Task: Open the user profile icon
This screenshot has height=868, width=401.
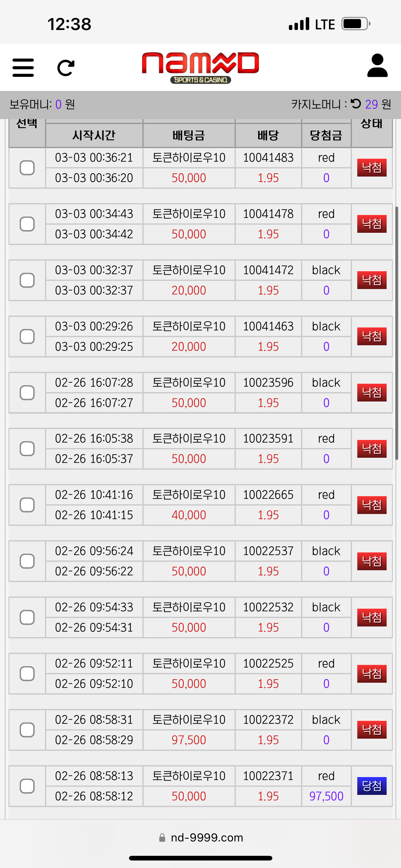Action: (377, 65)
